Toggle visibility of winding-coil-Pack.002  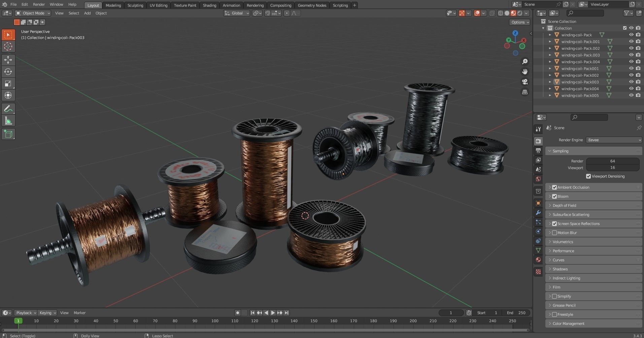632,48
